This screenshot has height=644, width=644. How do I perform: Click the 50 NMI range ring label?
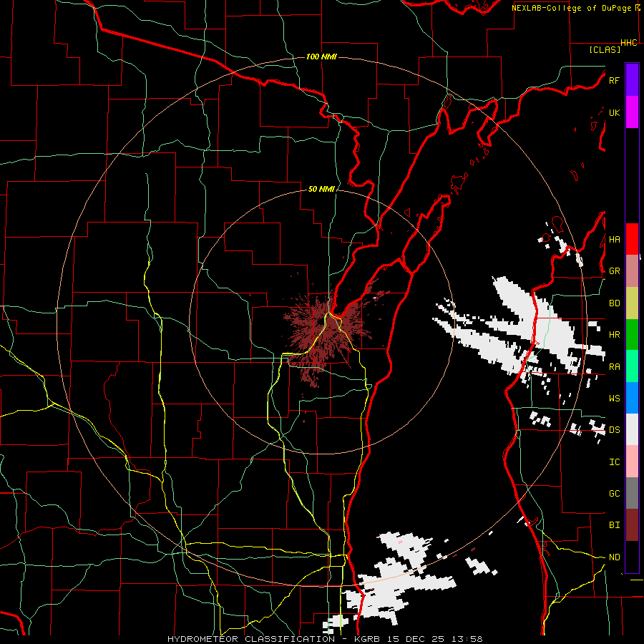pos(321,190)
